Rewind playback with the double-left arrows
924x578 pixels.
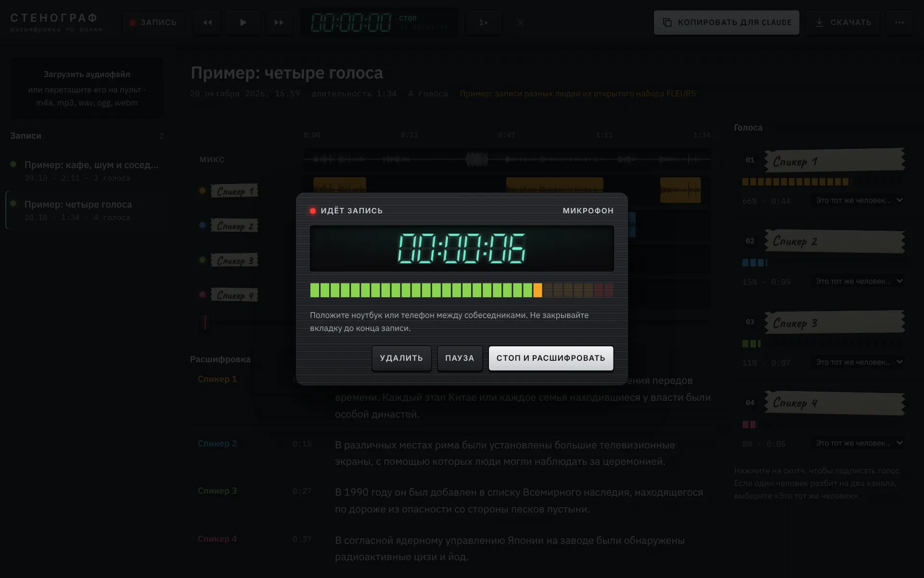coord(207,22)
